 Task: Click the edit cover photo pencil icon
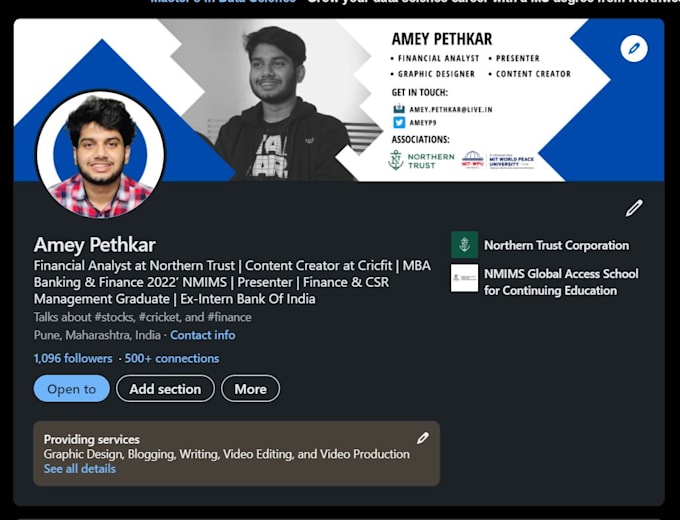[x=634, y=49]
